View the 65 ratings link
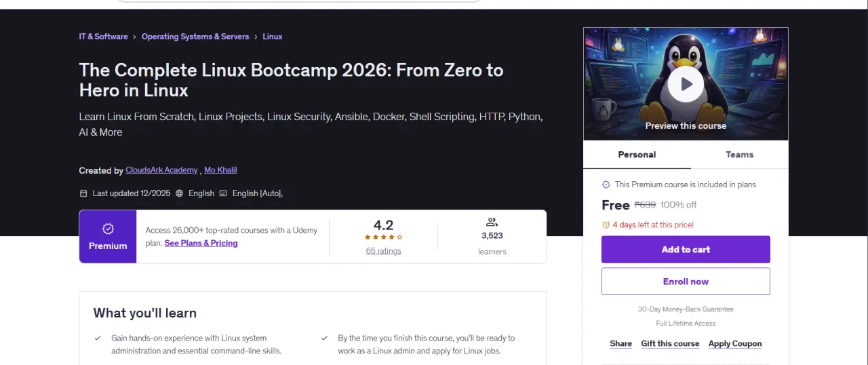 384,251
